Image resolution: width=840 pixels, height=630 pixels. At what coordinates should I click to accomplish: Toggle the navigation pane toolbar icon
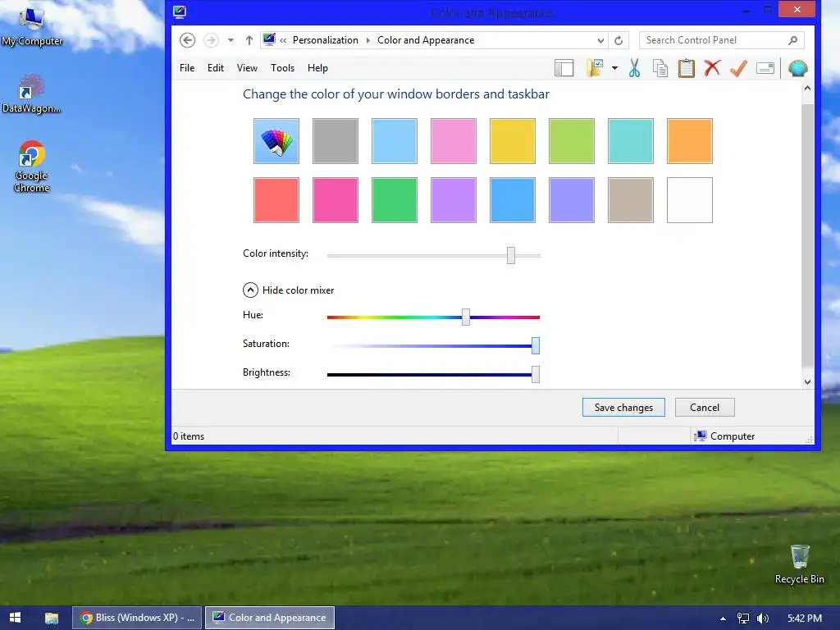point(564,68)
